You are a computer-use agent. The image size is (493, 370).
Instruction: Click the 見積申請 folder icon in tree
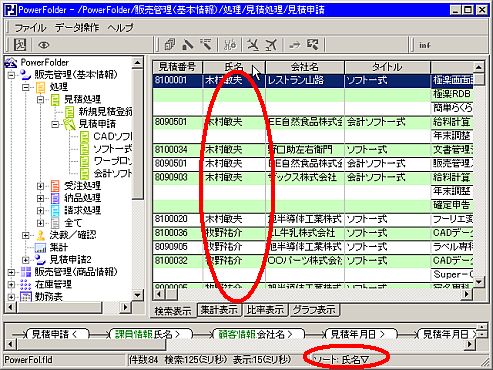[x=69, y=124]
